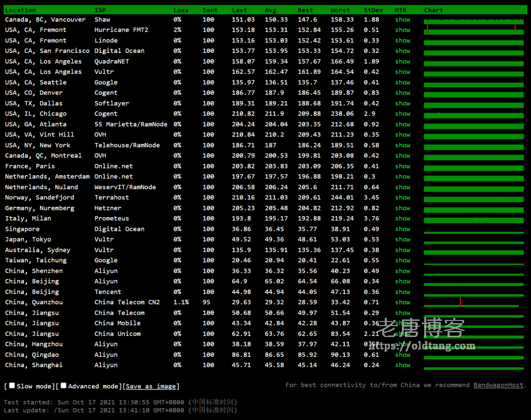Image resolution: width=531 pixels, height=420 pixels.
Task: Click the Fremont Hurricane FMT2 latency chart
Action: click(x=474, y=30)
